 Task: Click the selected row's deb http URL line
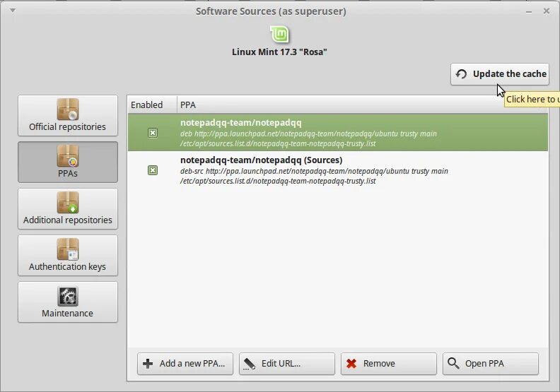pos(308,133)
